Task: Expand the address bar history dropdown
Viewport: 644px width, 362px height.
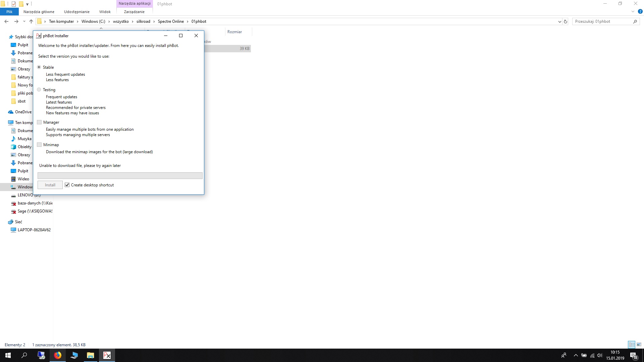Action: 559,21
